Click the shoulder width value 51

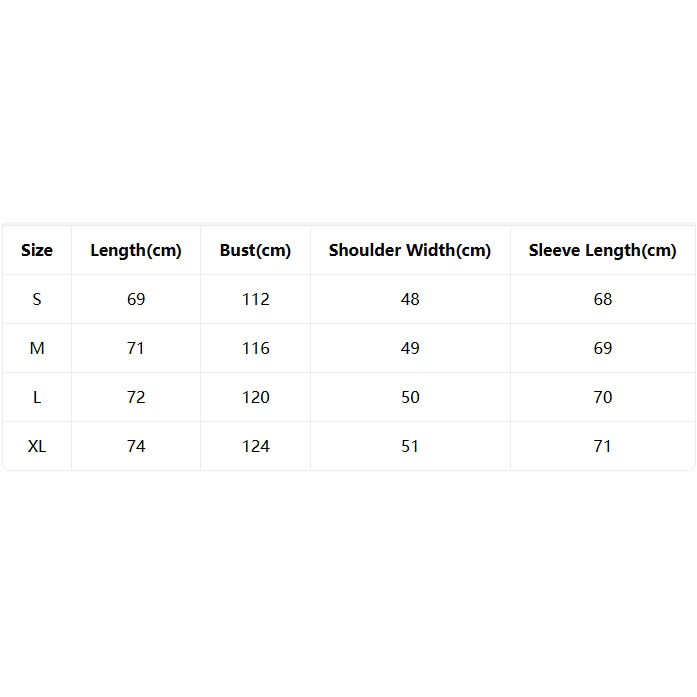(x=410, y=446)
